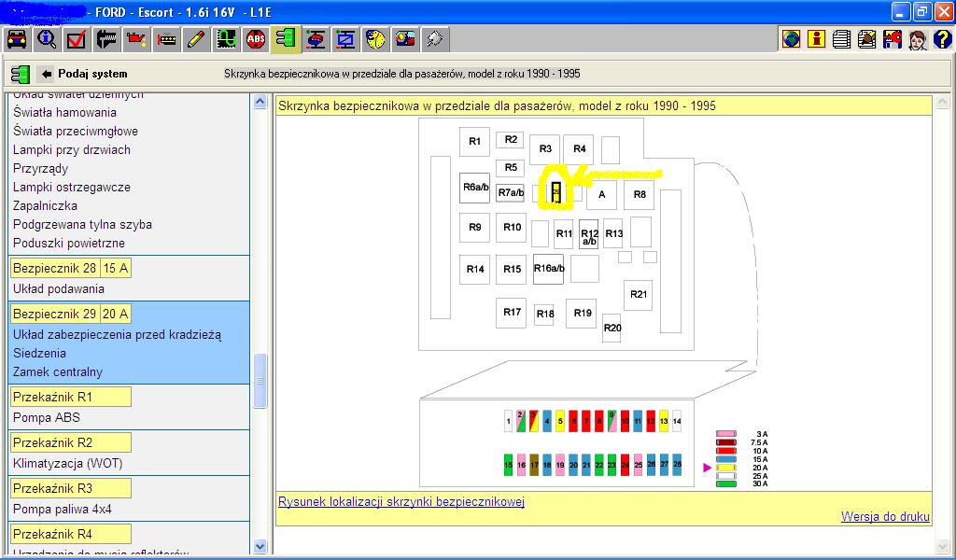Select Przekaźnik R1 in the list
956x560 pixels.
[53, 397]
